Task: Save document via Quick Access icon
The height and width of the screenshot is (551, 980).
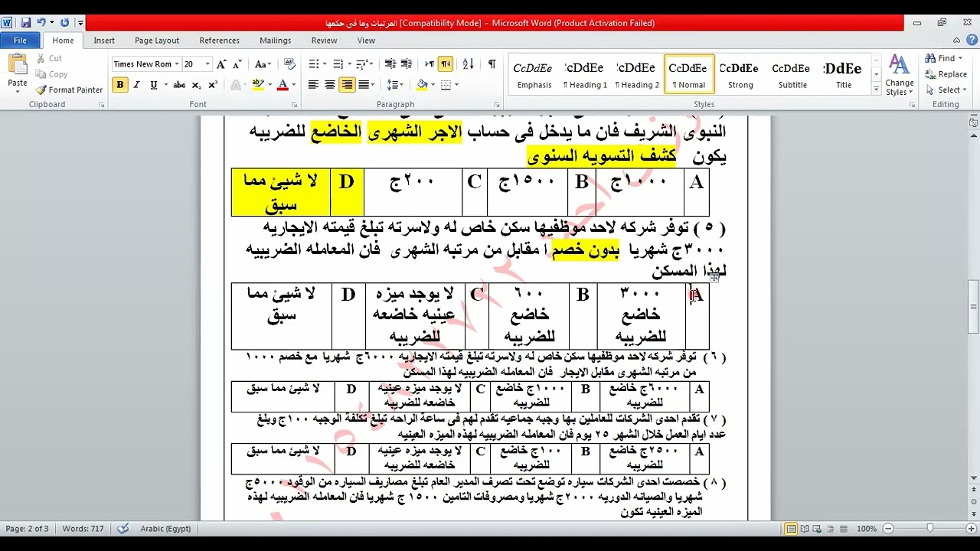Action: pos(25,23)
